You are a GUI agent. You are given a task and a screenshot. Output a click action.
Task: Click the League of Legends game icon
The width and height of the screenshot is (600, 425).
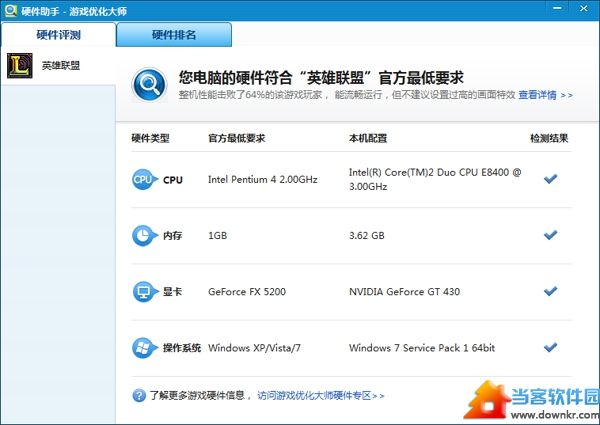[x=19, y=66]
